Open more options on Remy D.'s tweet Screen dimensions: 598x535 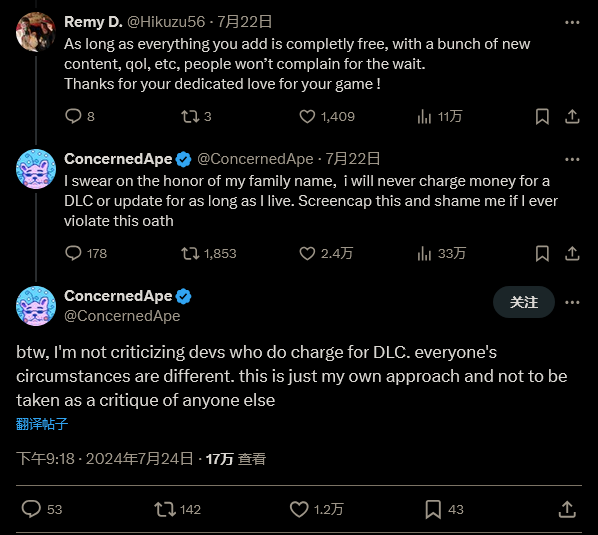(572, 22)
